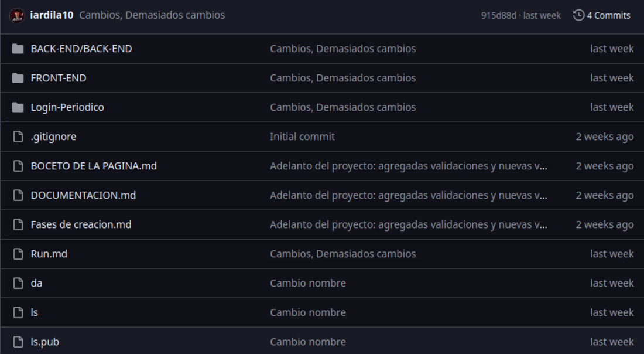
Task: Click the .gitignore file icon
Action: pyautogui.click(x=18, y=137)
